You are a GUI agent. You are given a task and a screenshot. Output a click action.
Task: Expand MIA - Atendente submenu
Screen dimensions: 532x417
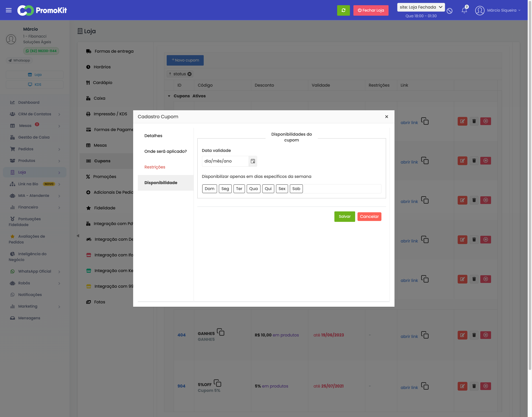[59, 196]
